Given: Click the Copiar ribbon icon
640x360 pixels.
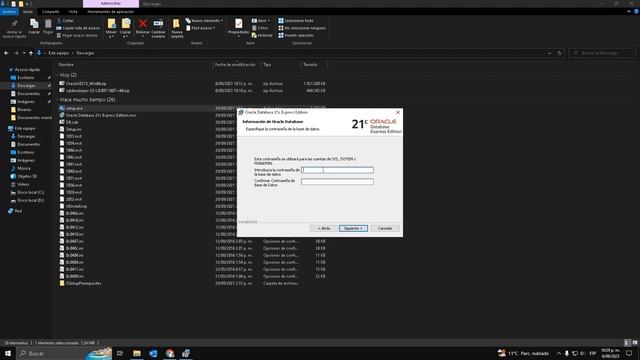Looking at the screenshot, I should point(34,24).
